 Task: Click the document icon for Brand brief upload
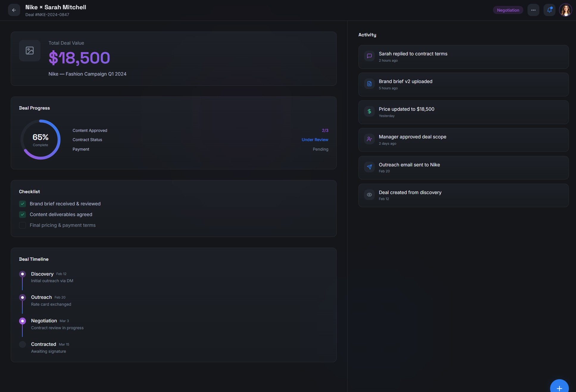pos(369,84)
